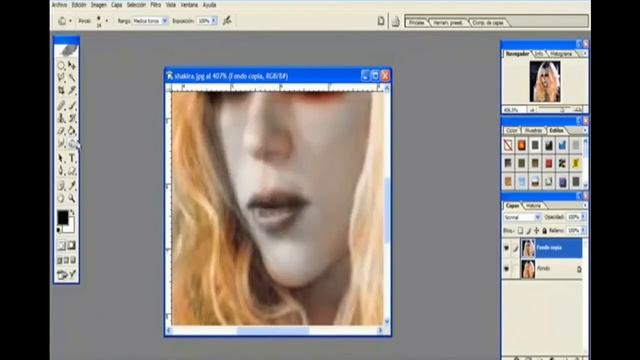
Task: Click the Navigator zoom-out icon
Action: coord(532,110)
